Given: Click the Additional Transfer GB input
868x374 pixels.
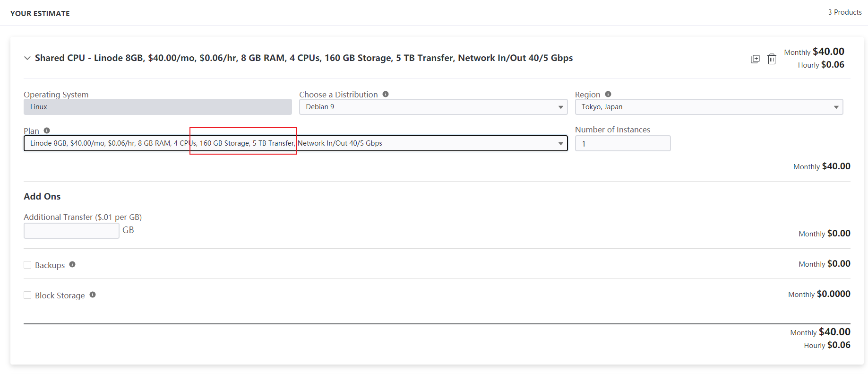Looking at the screenshot, I should tap(71, 231).
